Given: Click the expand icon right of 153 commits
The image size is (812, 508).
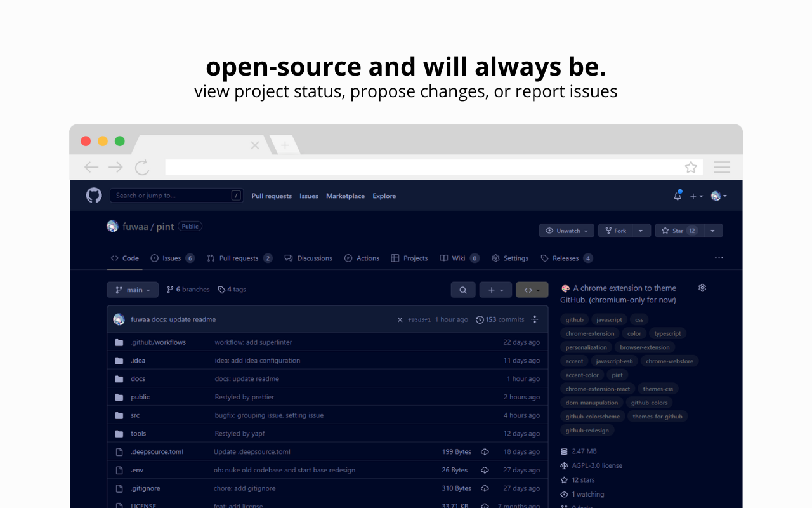Looking at the screenshot, I should pos(535,319).
